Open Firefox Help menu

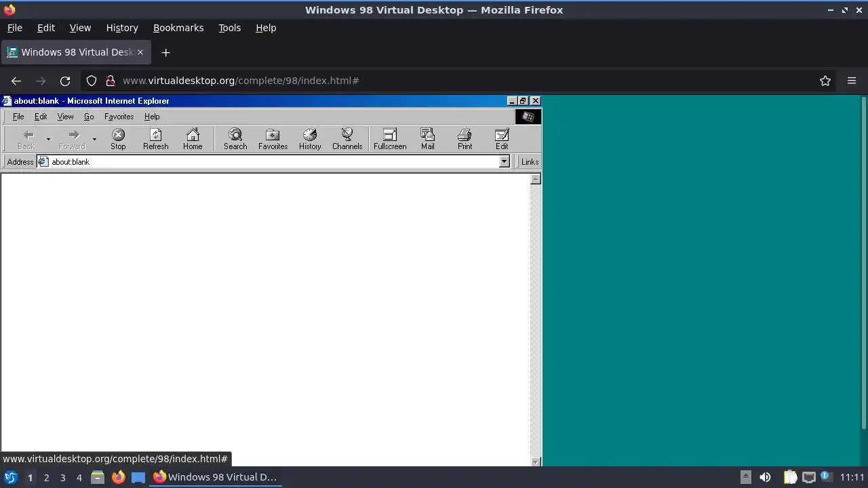266,28
